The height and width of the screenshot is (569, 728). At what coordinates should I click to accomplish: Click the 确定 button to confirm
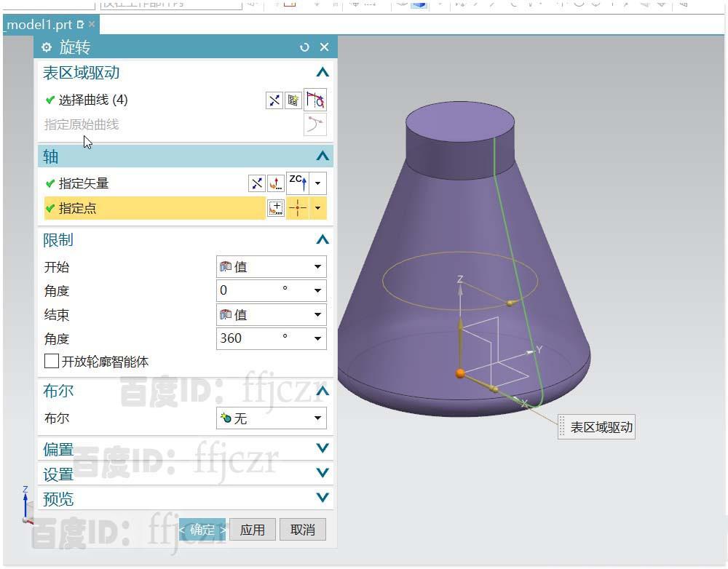tap(202, 529)
